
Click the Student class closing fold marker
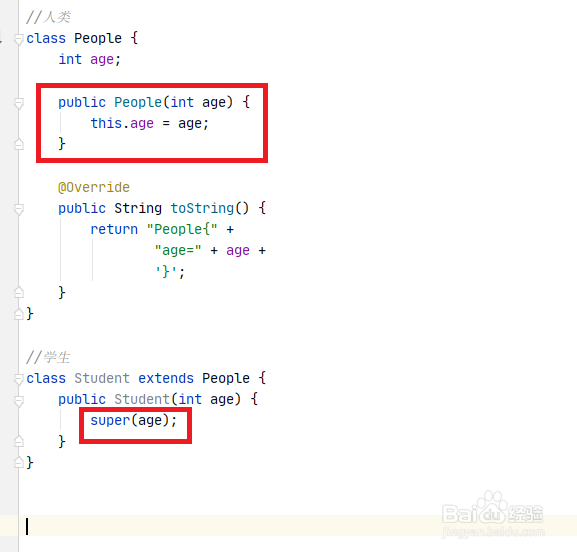pos(18,462)
